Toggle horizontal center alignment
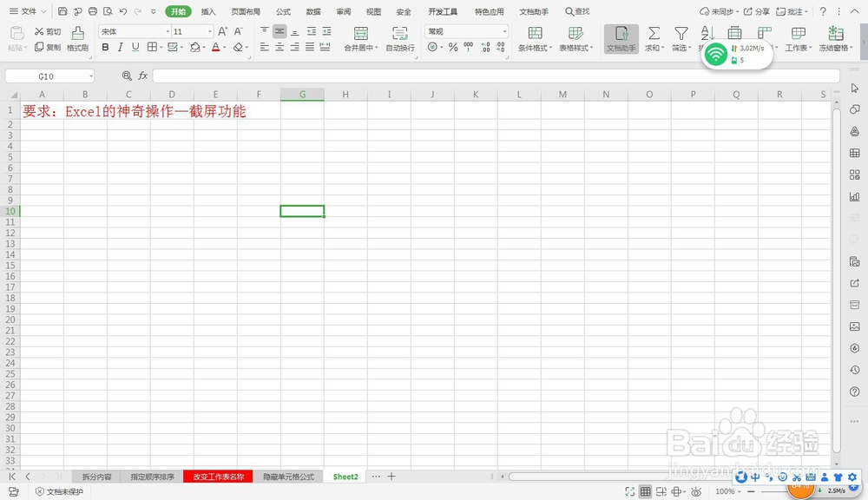This screenshot has height=500, width=868. point(279,47)
